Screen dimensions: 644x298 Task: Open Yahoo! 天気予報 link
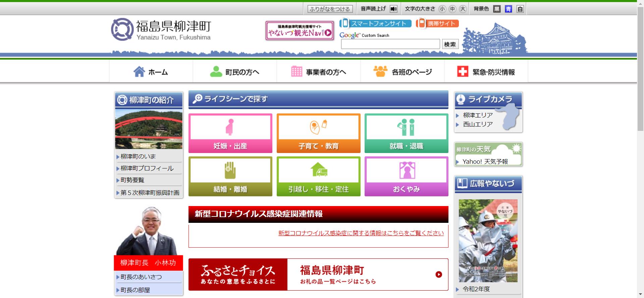(485, 161)
